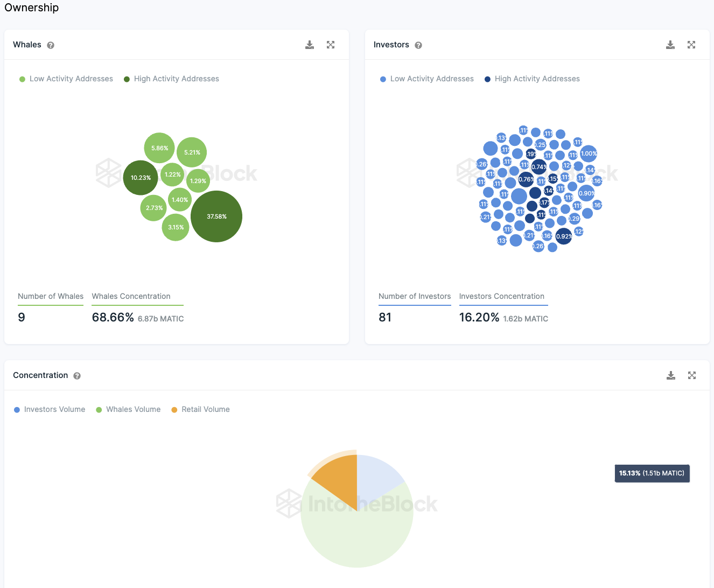Select the 37.58% whale bubble
This screenshot has width=714, height=588.
[216, 216]
